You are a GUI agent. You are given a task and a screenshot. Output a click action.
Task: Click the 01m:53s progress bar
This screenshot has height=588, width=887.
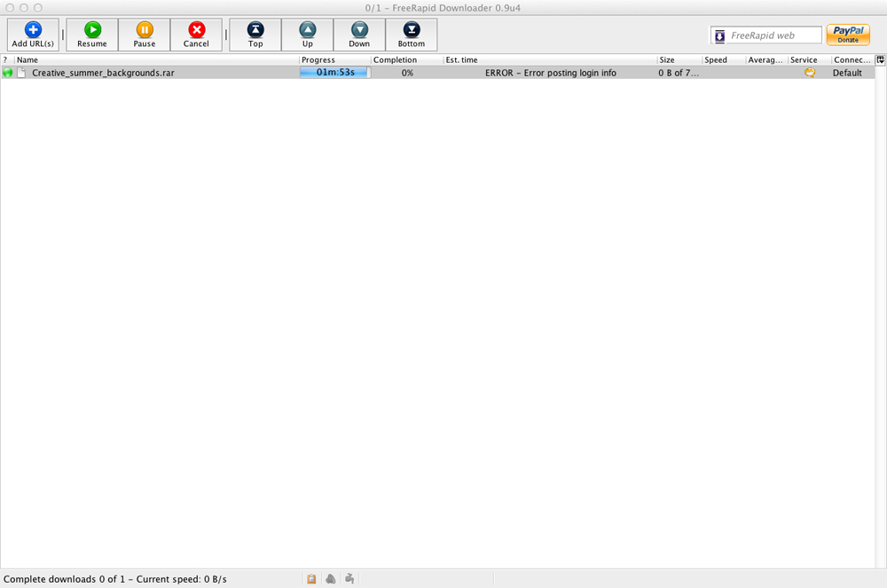(334, 73)
